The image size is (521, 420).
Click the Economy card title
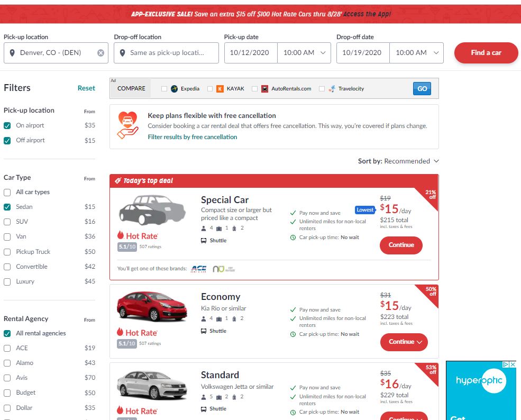point(221,297)
